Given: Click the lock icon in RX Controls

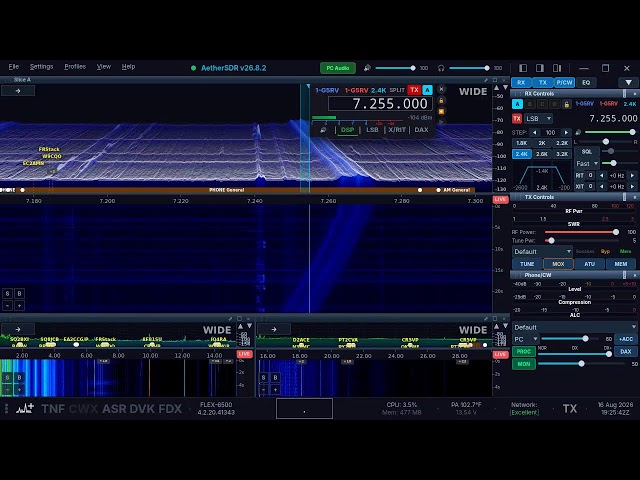Looking at the screenshot, I should point(567,104).
